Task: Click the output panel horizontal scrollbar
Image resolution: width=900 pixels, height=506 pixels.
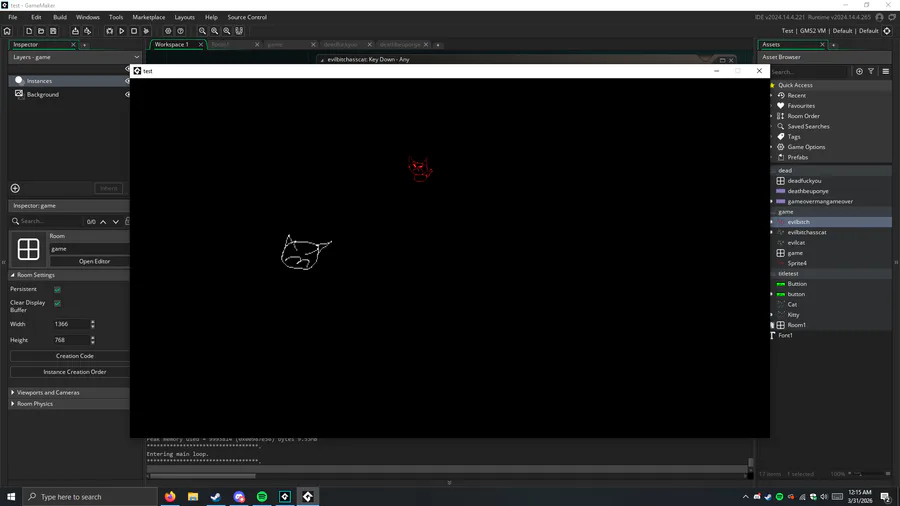Action: coord(203,476)
